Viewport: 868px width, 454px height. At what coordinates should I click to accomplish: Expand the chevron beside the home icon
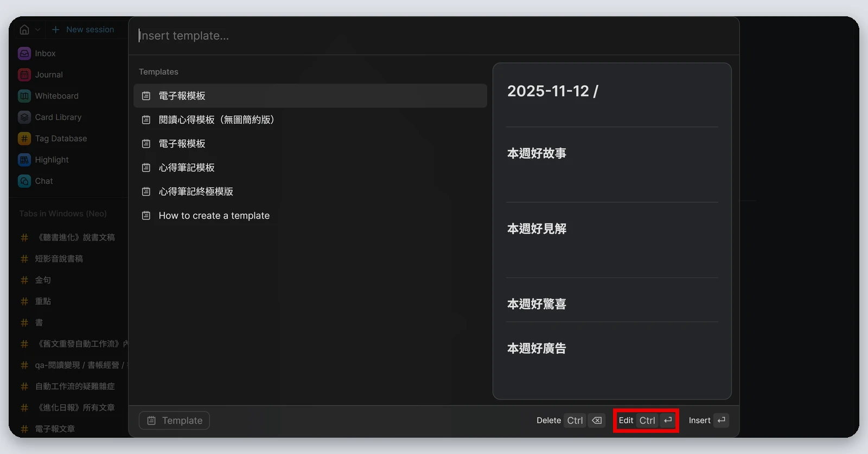pyautogui.click(x=37, y=29)
